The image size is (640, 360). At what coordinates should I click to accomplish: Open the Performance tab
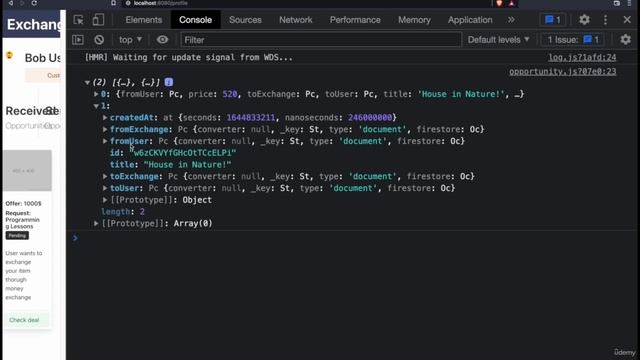pos(355,20)
